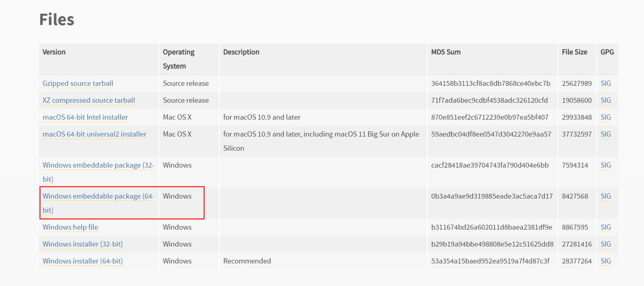This screenshot has height=286, width=644.
Task: Click SIG link for XZ compressed tarball
Action: [x=605, y=100]
